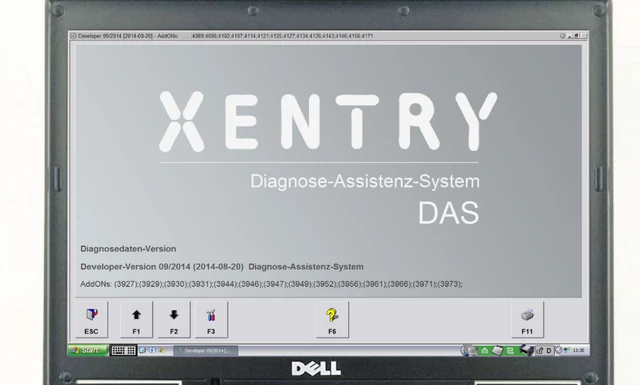
Task: Open the grid keypad icon next to keyboard
Action: pyautogui.click(x=131, y=350)
